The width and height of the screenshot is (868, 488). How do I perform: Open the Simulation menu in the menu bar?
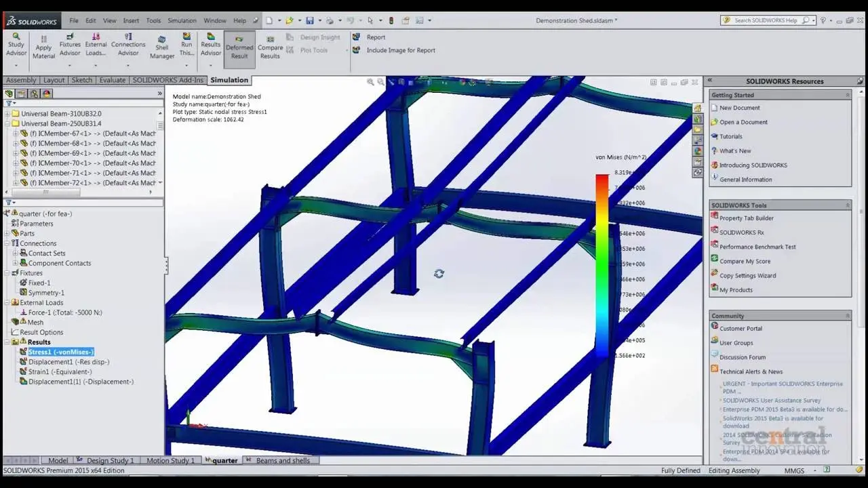pyautogui.click(x=182, y=20)
